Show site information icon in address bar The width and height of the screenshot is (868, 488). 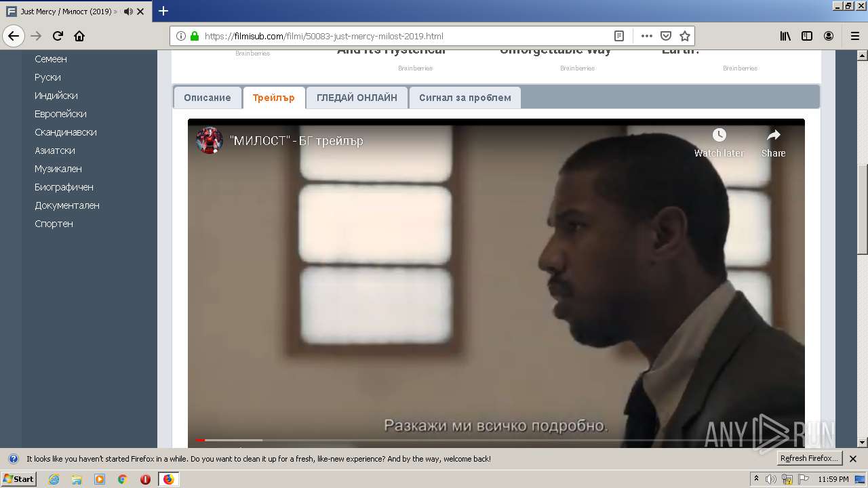(181, 36)
